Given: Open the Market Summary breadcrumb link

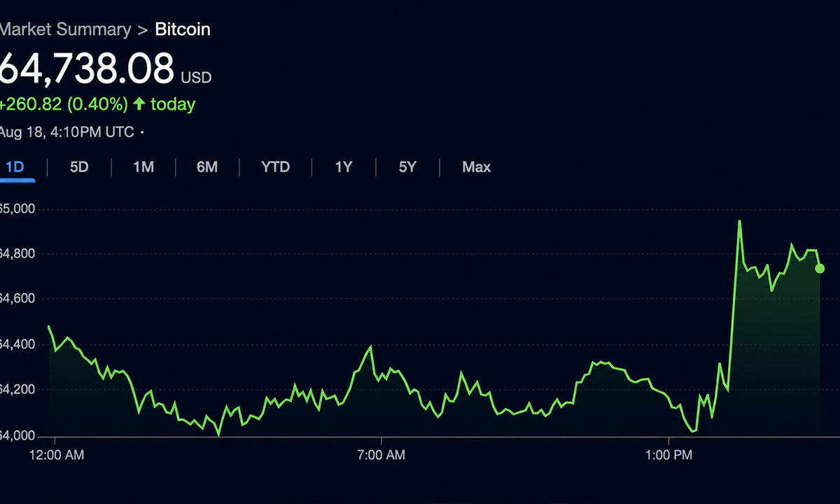Looking at the screenshot, I should point(65,29).
